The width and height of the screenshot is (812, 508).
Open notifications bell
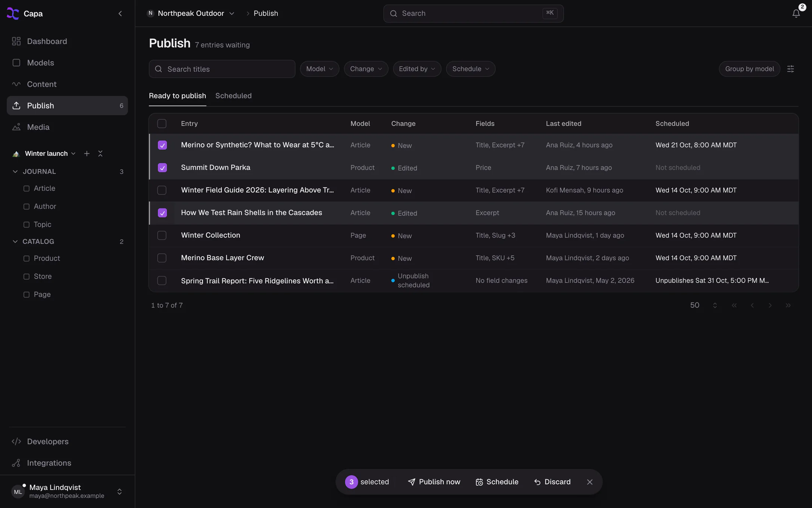point(796,14)
